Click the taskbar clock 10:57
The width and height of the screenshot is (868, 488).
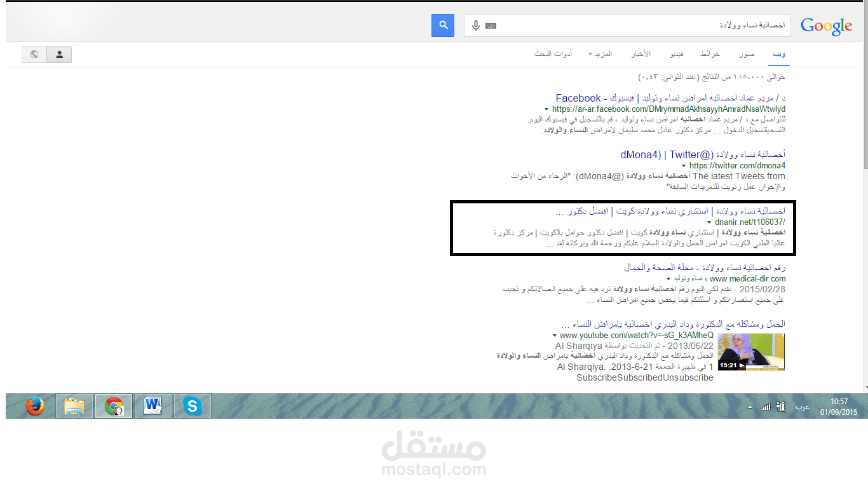[x=839, y=402]
